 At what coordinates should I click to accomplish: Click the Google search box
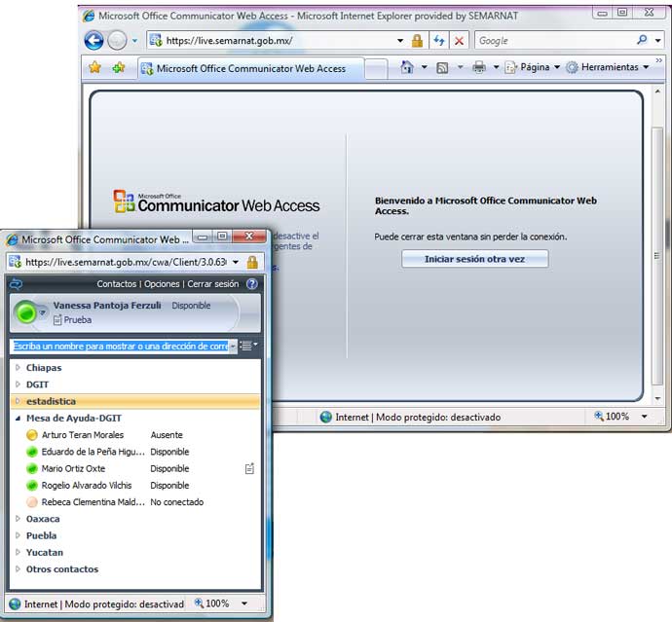coord(555,41)
